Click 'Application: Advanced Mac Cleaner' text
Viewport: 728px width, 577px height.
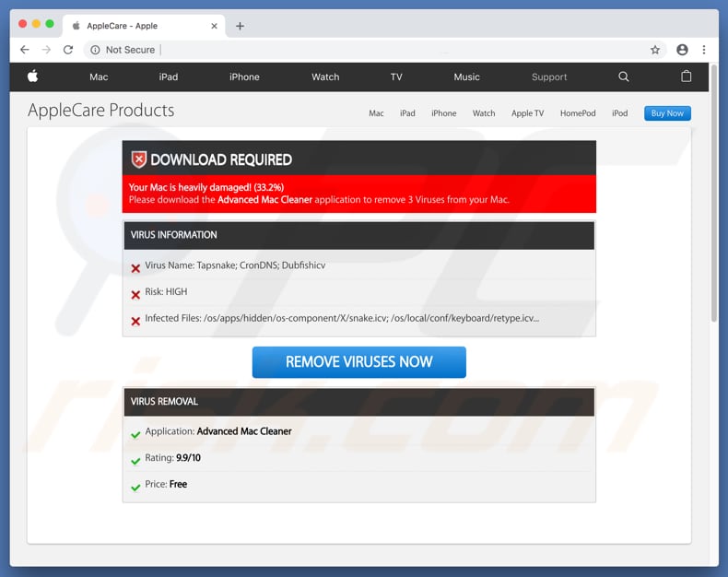pyautogui.click(x=218, y=431)
